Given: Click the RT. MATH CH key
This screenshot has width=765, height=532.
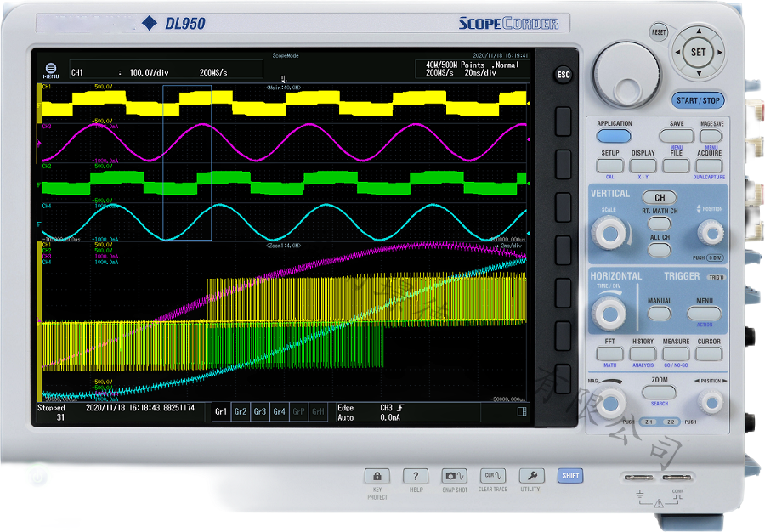Looking at the screenshot, I should (660, 224).
